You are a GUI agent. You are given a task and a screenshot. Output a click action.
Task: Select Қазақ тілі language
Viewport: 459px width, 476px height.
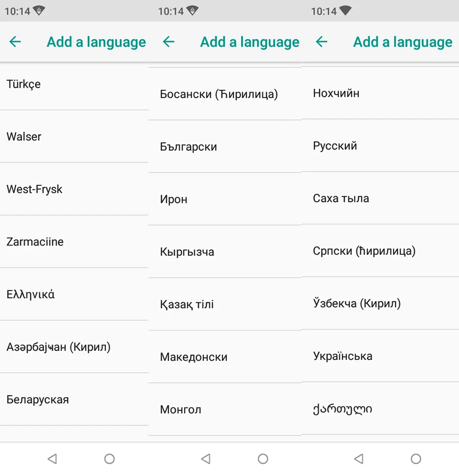(x=225, y=304)
